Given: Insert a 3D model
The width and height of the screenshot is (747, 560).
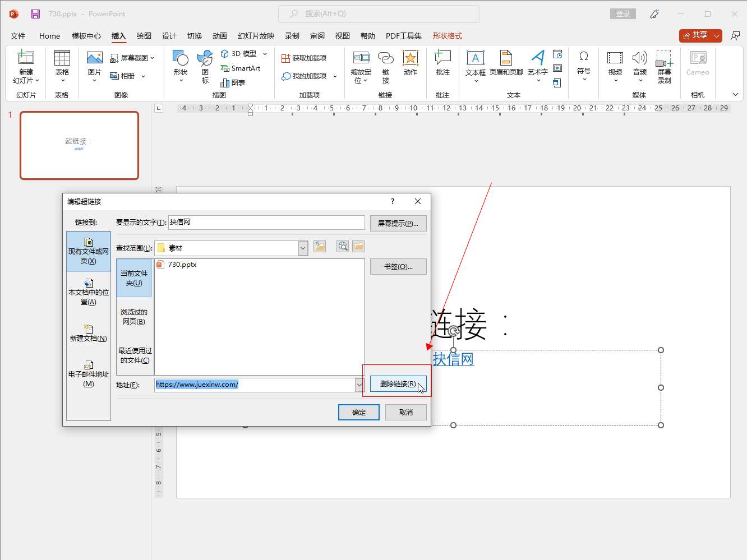Looking at the screenshot, I should 238,54.
